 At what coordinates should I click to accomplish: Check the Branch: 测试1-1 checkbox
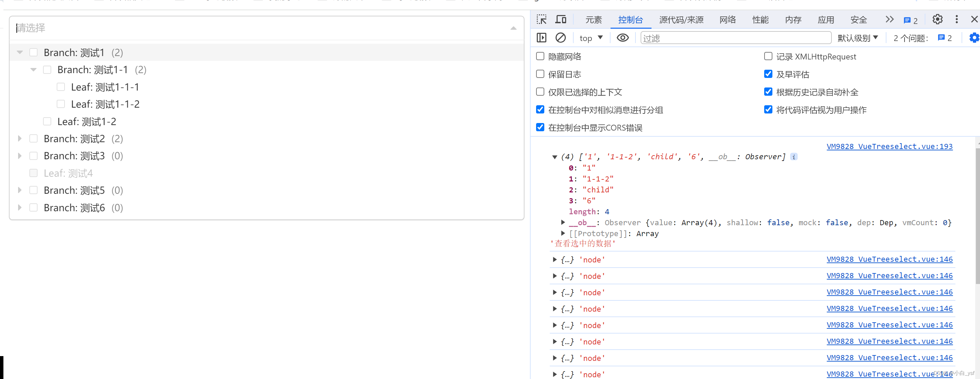[x=47, y=70]
